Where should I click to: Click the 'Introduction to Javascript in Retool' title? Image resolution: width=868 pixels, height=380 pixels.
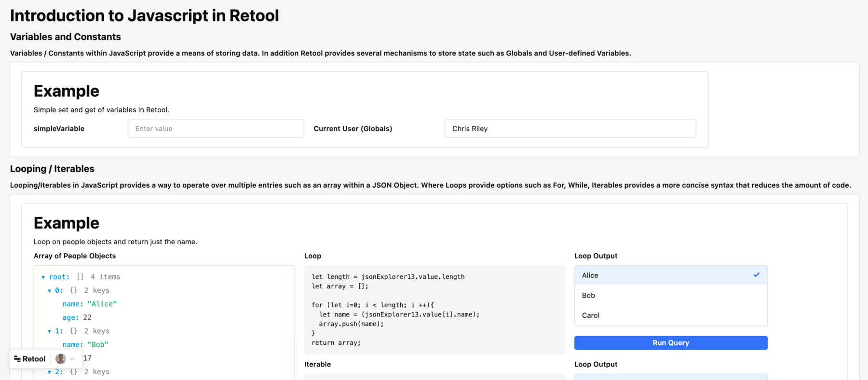point(144,15)
